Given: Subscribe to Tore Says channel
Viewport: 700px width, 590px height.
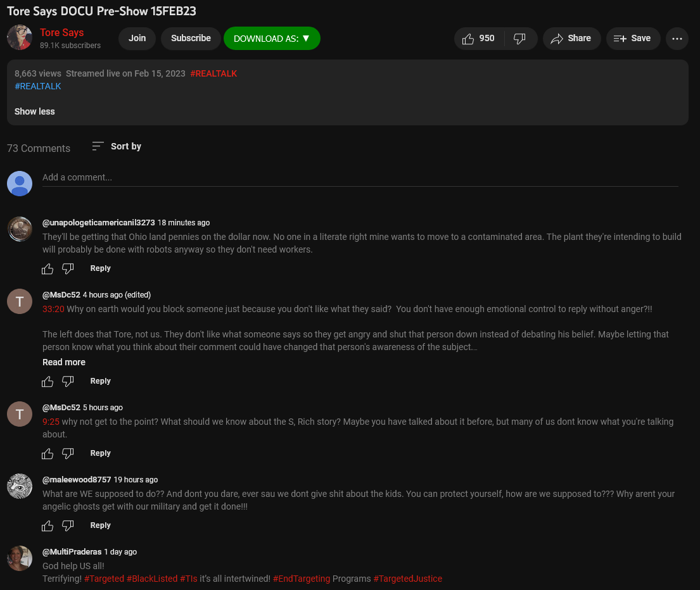Looking at the screenshot, I should coord(191,39).
